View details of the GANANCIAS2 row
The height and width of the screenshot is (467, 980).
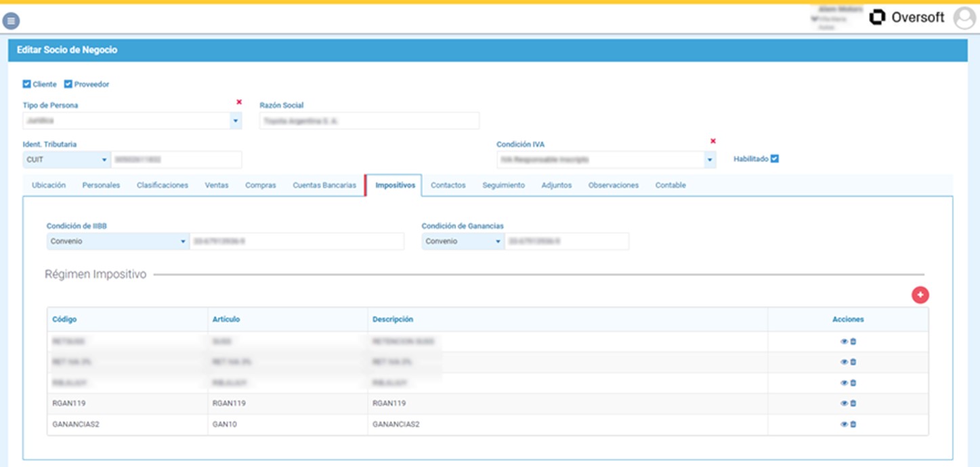coord(844,424)
